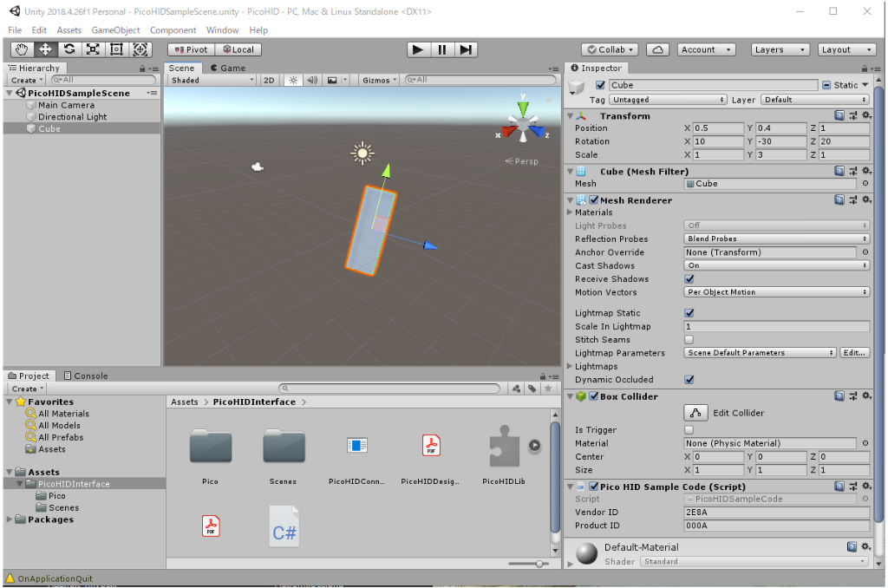This screenshot has width=888, height=588.
Task: Click the Y axis on scene gizmo
Action: click(523, 107)
